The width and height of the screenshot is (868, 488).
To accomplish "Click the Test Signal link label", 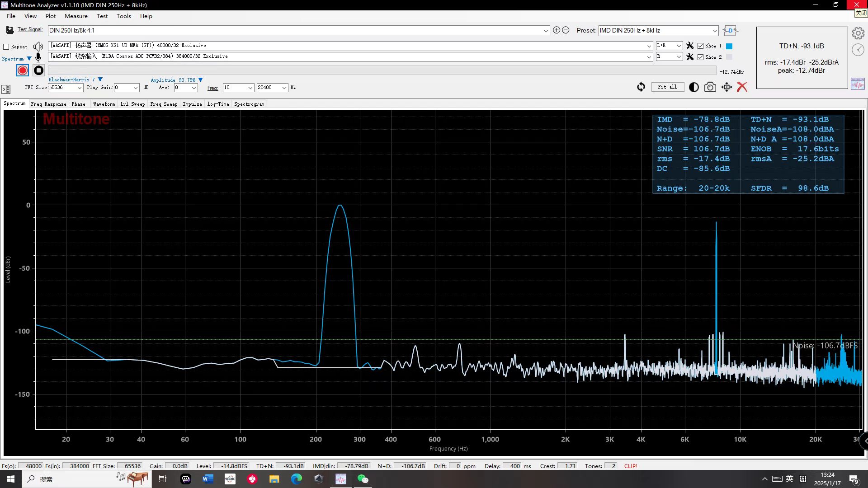I will (x=30, y=29).
